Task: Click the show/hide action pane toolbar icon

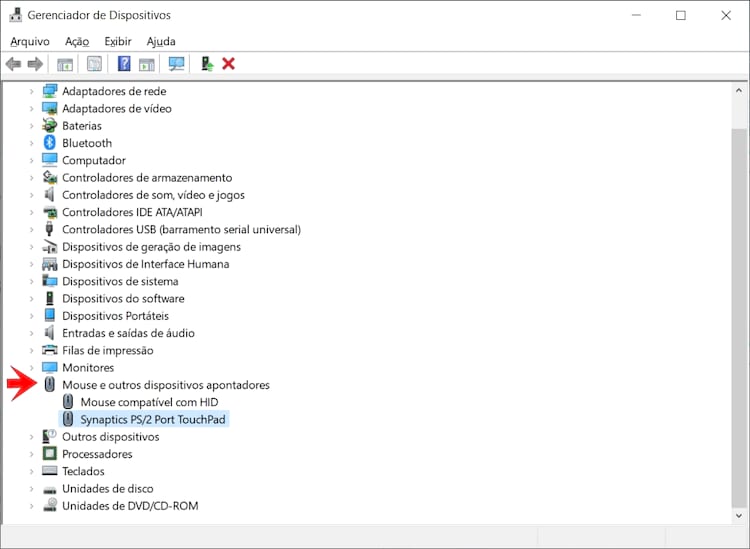Action: coord(146,64)
